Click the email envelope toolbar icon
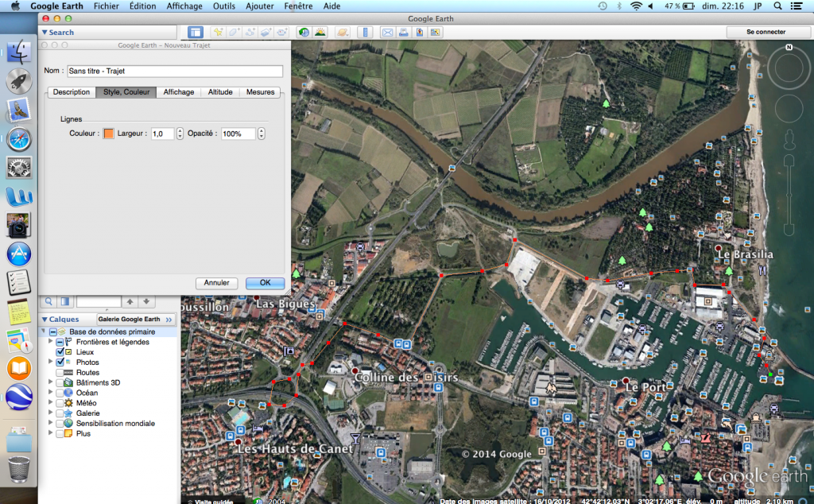This screenshot has height=504, width=814. click(388, 33)
